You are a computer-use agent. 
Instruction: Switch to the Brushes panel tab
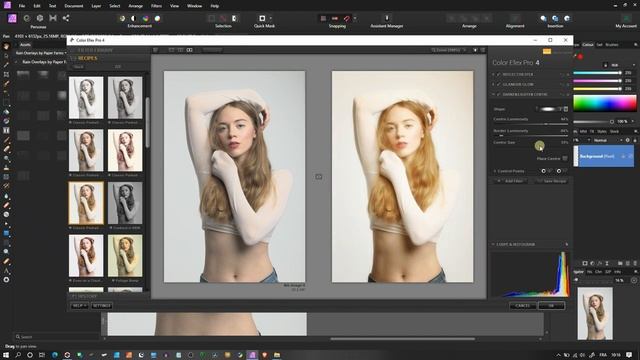tap(612, 44)
